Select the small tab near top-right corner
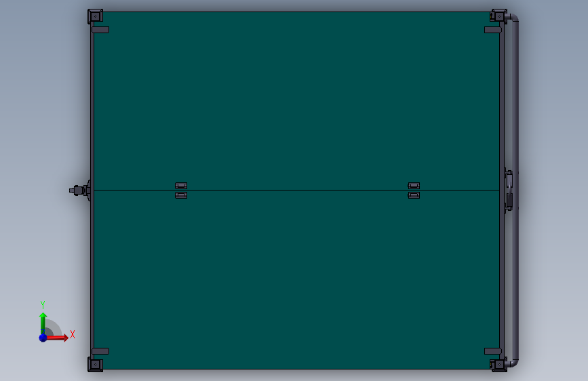 point(493,30)
